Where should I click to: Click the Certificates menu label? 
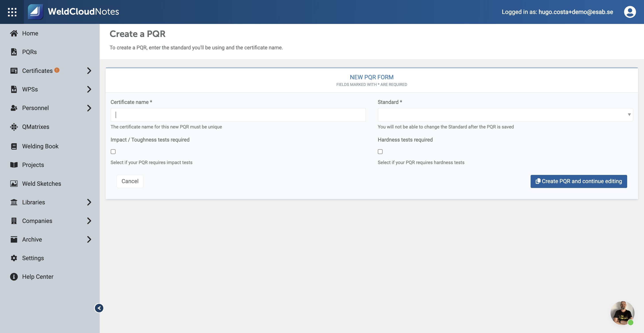click(37, 71)
